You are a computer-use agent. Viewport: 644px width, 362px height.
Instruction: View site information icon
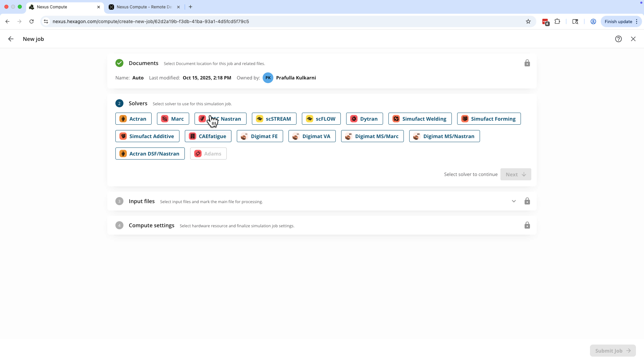click(x=46, y=21)
